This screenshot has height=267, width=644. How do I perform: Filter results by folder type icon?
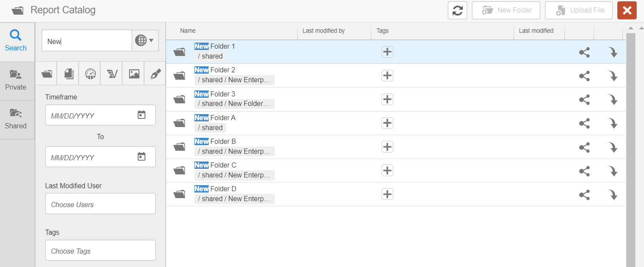point(46,74)
